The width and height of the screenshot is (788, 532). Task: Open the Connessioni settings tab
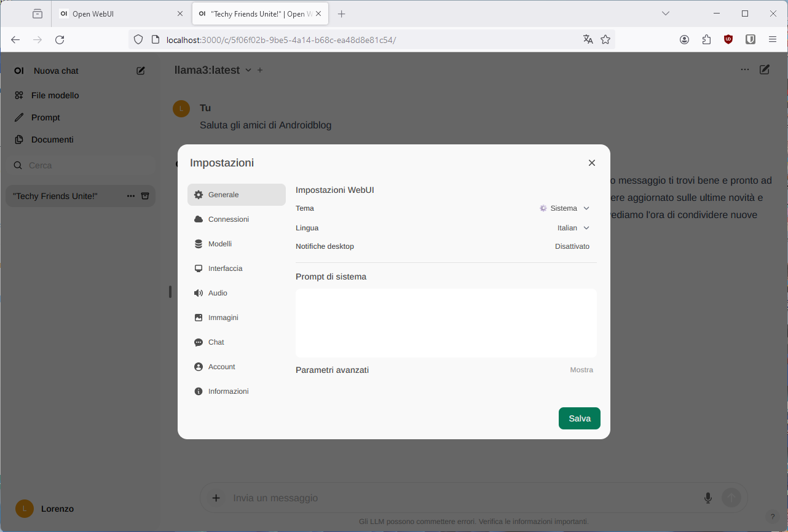[x=228, y=219]
